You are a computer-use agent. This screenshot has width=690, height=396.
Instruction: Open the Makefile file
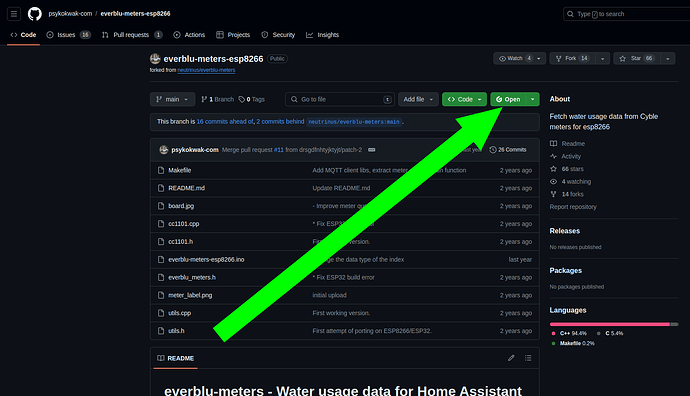click(x=180, y=170)
